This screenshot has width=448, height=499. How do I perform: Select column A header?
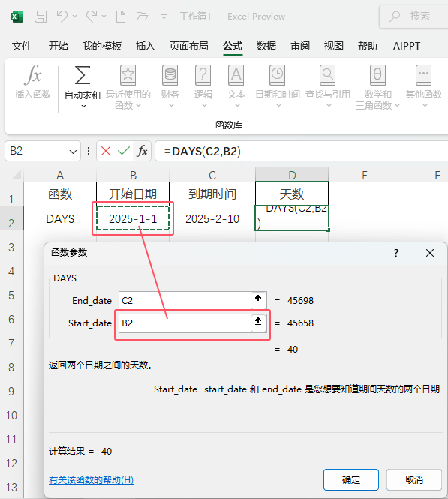point(60,175)
